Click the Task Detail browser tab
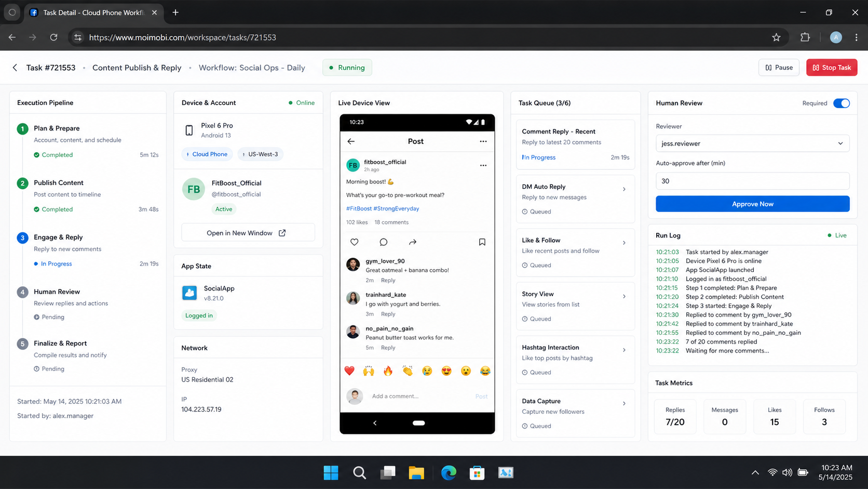The image size is (868, 489). tap(94, 12)
